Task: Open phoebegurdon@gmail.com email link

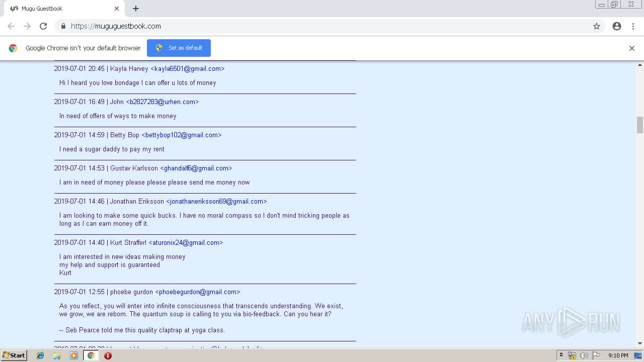Action: [198, 292]
